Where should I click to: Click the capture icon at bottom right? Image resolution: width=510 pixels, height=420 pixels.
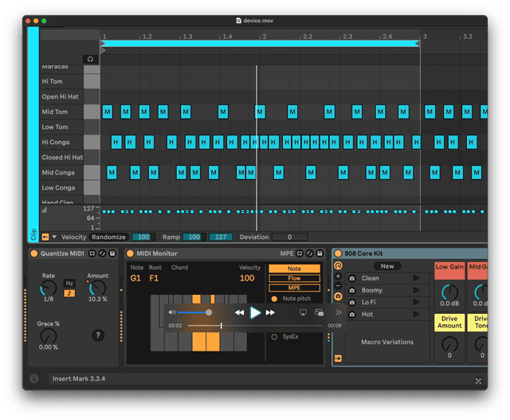478,381
